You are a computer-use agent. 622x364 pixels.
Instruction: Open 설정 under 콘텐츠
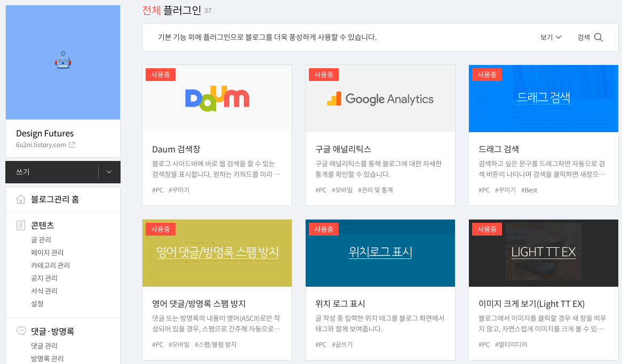37,304
